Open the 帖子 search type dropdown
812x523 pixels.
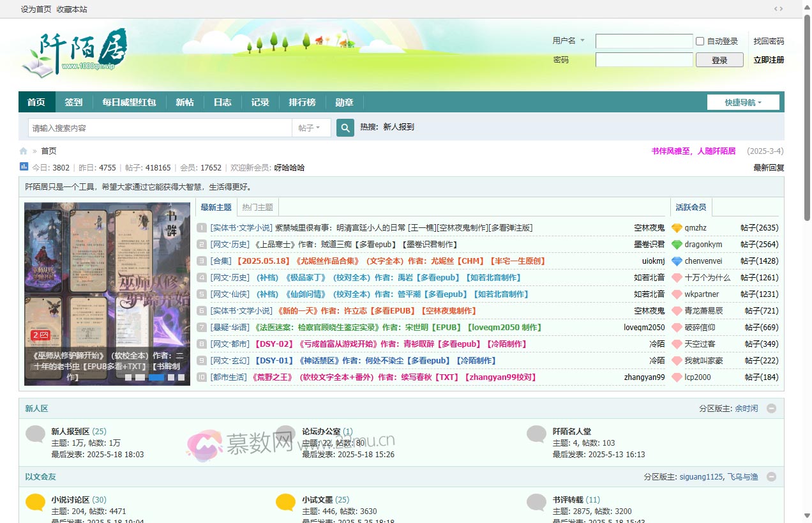312,128
